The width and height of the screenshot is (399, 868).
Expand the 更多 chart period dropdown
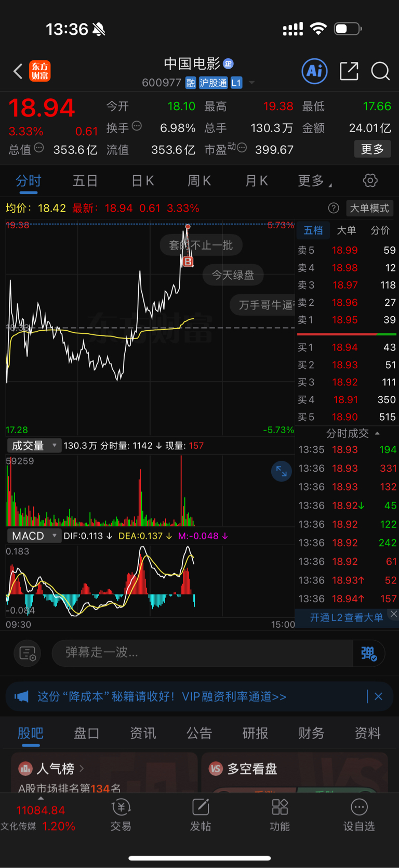click(314, 181)
